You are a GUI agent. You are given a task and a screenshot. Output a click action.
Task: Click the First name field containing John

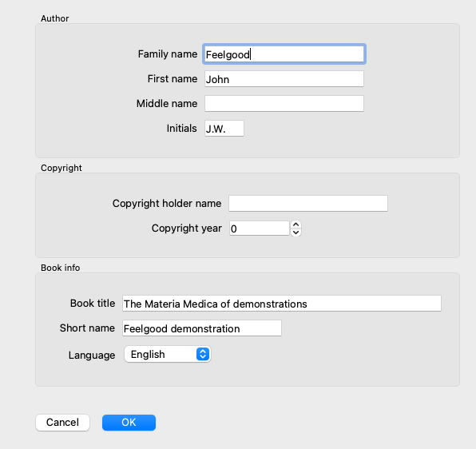284,79
